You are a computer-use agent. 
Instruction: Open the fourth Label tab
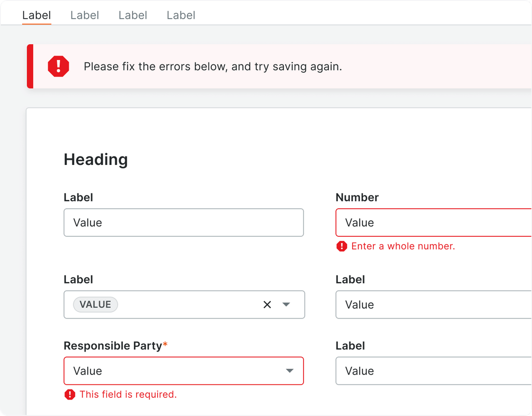pyautogui.click(x=181, y=15)
